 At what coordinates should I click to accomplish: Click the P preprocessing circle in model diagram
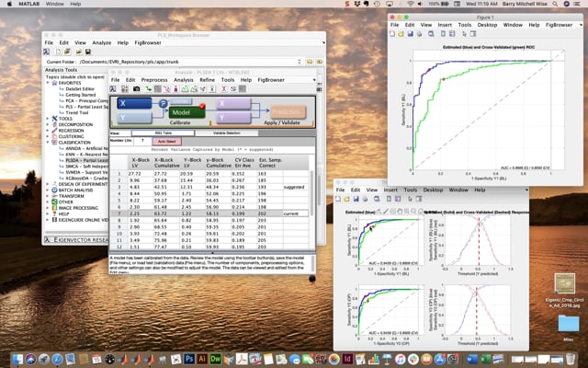(163, 104)
